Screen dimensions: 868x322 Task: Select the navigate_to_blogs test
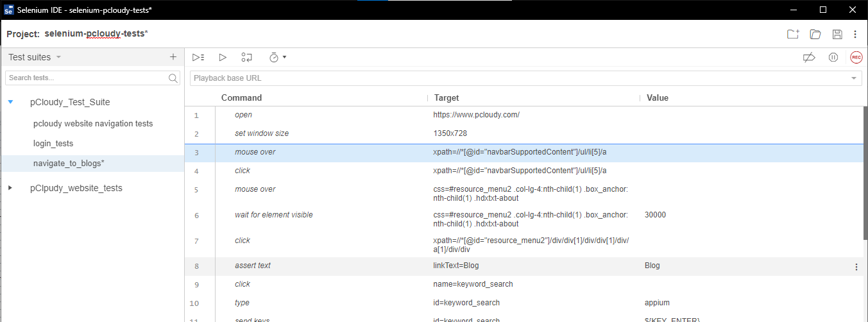point(69,164)
